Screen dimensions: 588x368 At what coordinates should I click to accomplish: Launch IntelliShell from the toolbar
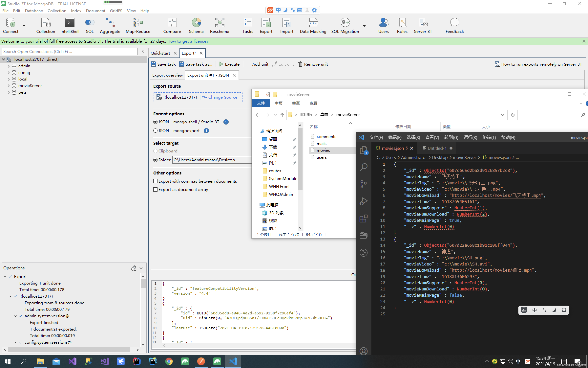click(70, 25)
